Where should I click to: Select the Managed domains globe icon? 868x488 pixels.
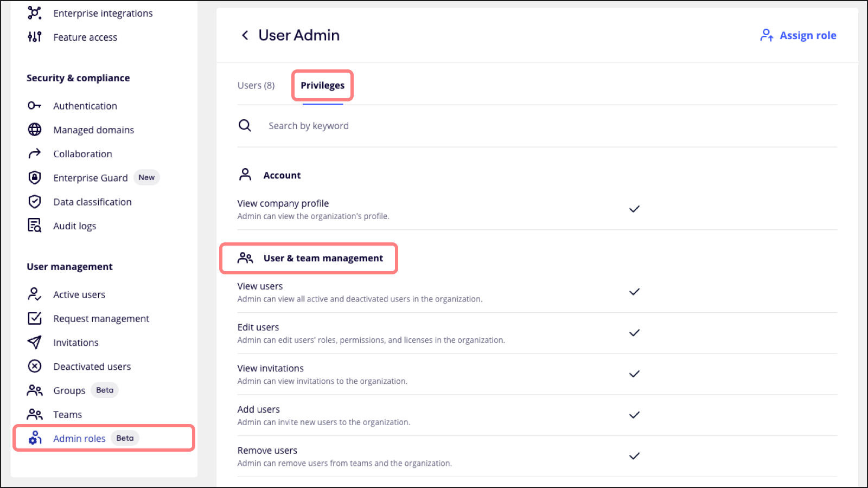tap(34, 130)
